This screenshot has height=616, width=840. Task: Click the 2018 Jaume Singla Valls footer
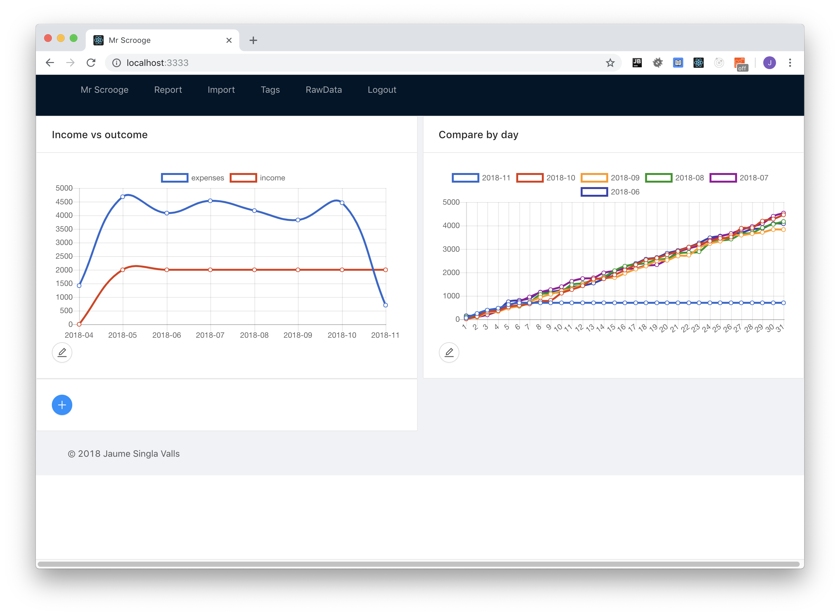coord(124,454)
